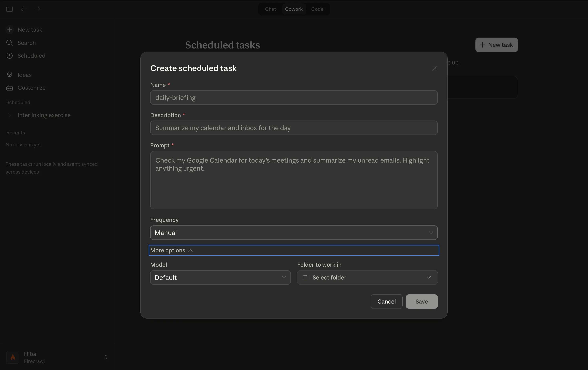Click the plus icon beside New task
The height and width of the screenshot is (370, 588).
pyautogui.click(x=10, y=30)
